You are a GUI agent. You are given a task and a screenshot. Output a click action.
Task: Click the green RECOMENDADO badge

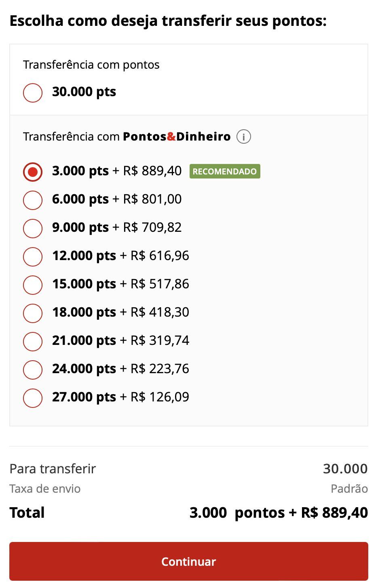pos(225,171)
